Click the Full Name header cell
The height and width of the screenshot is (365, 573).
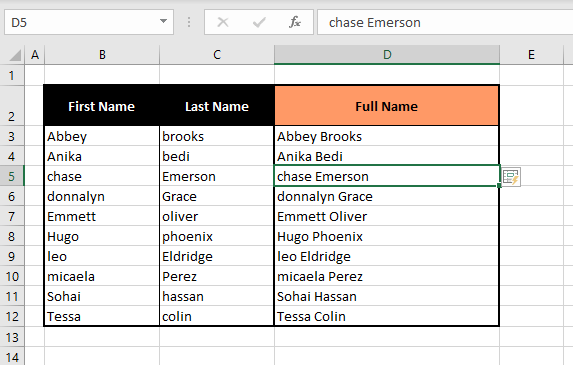point(387,106)
